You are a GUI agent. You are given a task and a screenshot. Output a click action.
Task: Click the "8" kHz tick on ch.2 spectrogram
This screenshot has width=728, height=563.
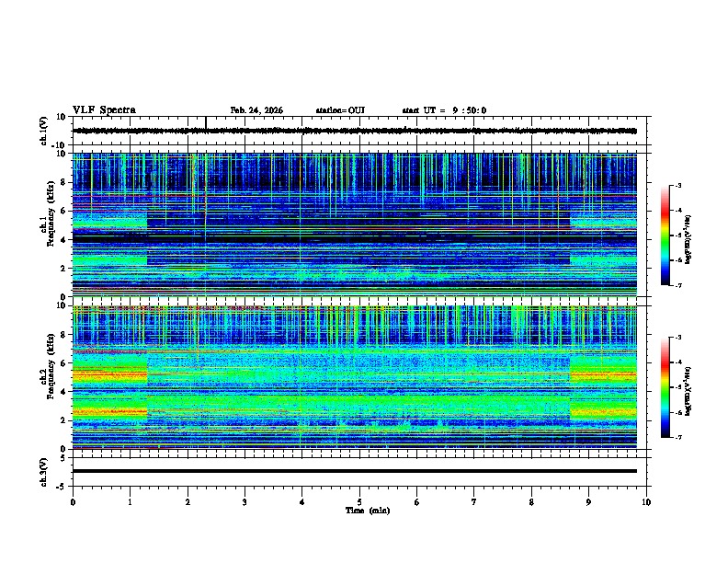click(x=64, y=335)
